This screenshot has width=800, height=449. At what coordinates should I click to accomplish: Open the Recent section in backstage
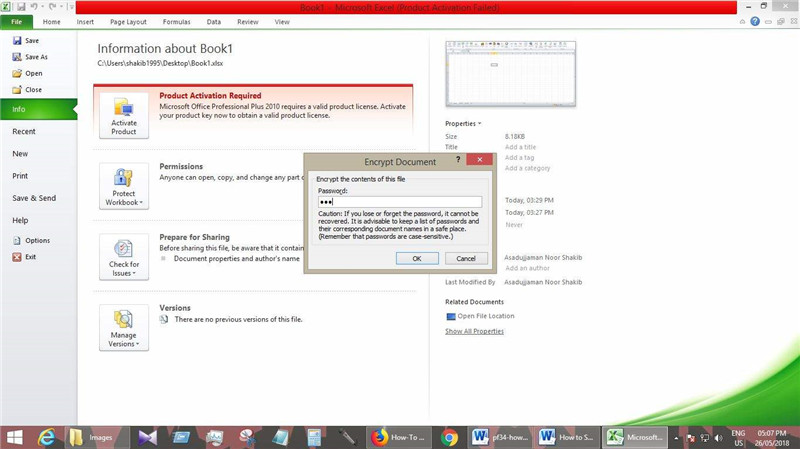[x=24, y=132]
